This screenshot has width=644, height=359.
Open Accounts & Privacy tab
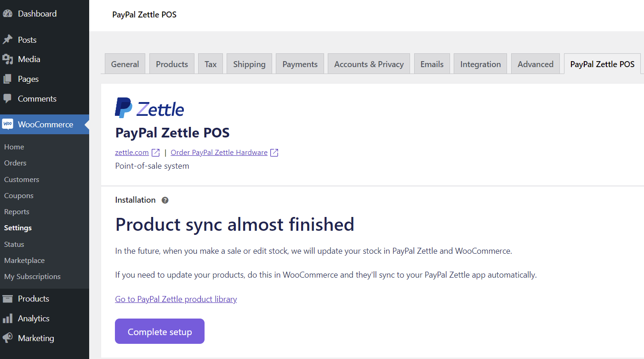click(369, 64)
